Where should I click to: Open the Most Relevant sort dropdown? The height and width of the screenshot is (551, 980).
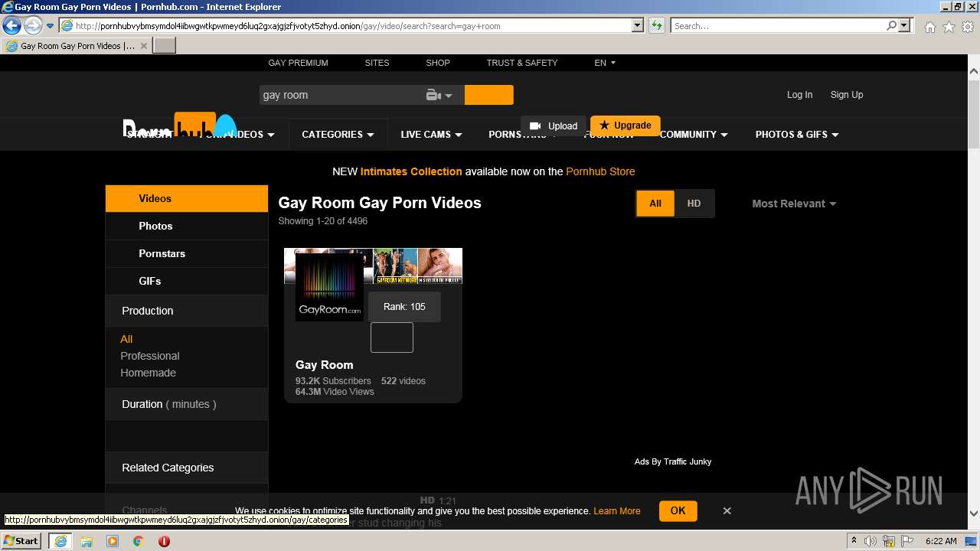[x=794, y=204]
